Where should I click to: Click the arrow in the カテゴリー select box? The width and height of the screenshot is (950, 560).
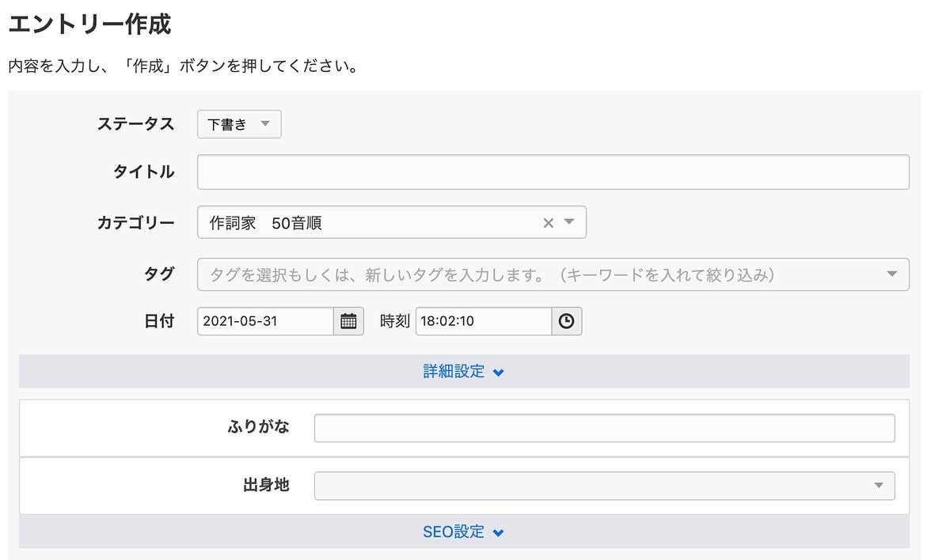(x=568, y=222)
